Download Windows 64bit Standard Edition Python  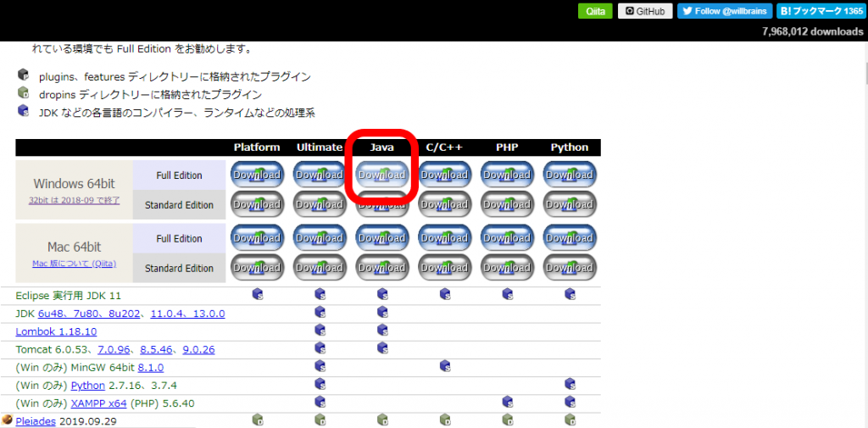569,204
